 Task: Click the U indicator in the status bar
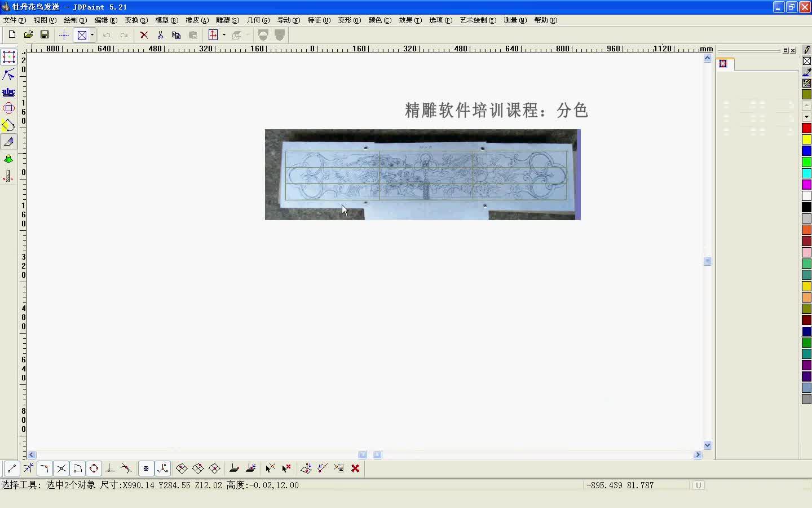pyautogui.click(x=699, y=485)
